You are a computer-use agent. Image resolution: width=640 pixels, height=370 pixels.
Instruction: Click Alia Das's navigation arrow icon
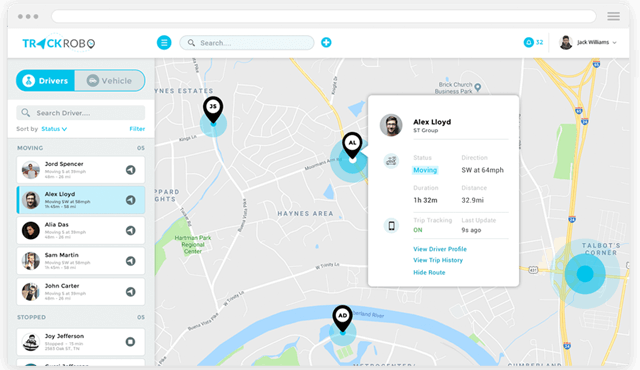[x=131, y=230]
